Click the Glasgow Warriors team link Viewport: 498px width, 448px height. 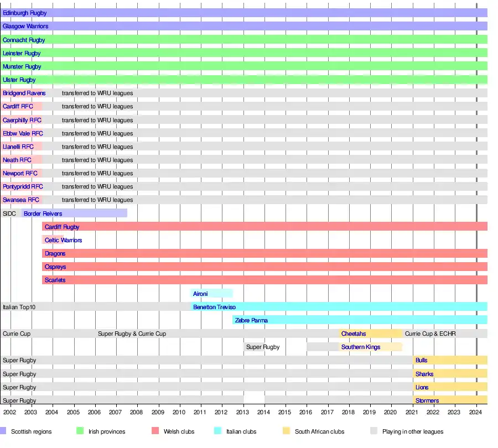[x=25, y=26]
